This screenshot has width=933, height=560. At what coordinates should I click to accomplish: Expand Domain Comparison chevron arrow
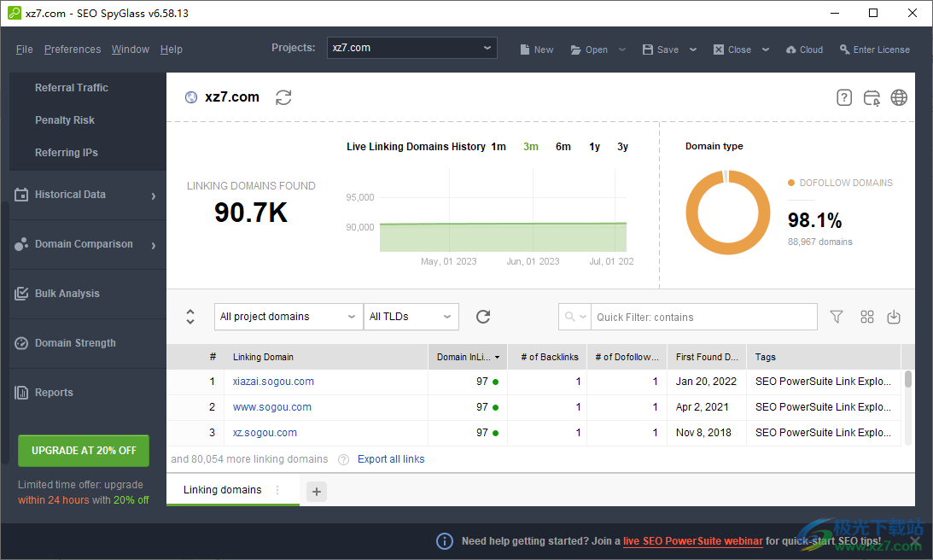click(154, 245)
